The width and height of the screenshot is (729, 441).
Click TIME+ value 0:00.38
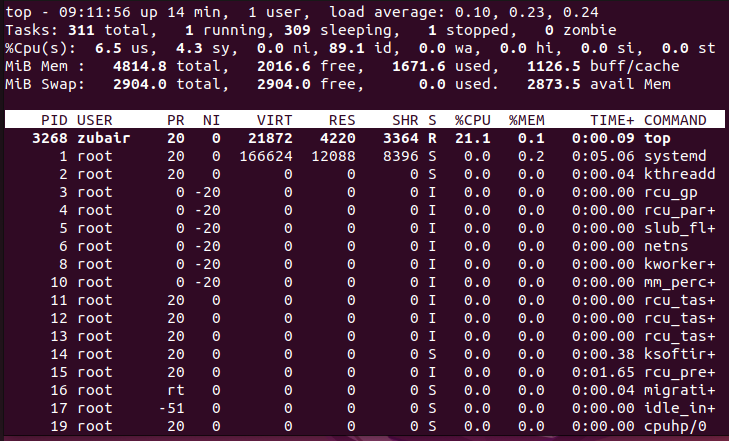point(603,354)
